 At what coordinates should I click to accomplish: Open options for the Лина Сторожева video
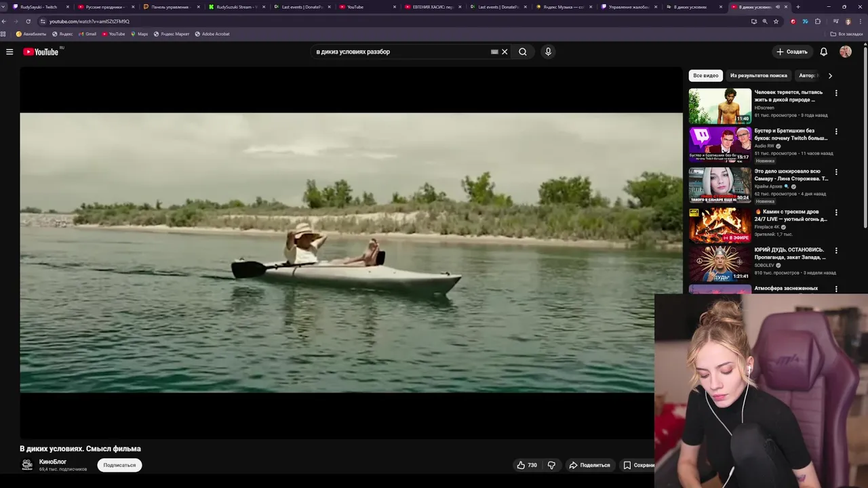coord(836,172)
